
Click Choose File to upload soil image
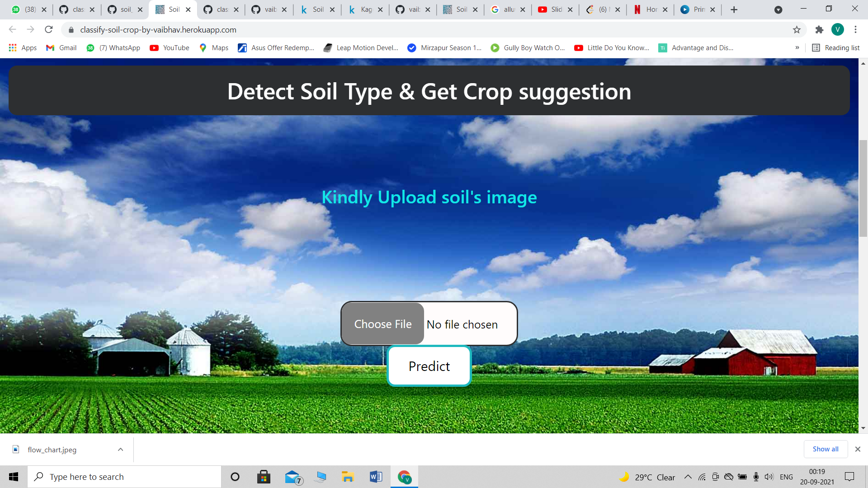(382, 324)
